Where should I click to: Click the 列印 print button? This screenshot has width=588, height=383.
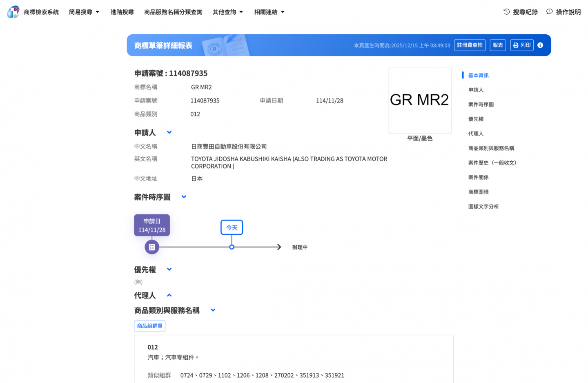coord(522,45)
